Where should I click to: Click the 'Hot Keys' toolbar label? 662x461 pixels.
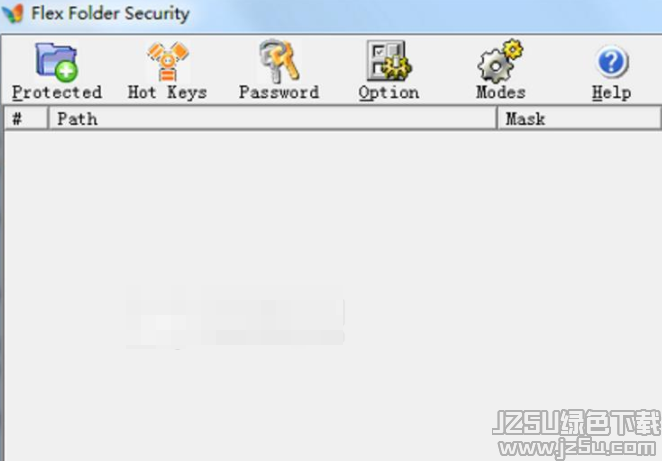click(168, 92)
